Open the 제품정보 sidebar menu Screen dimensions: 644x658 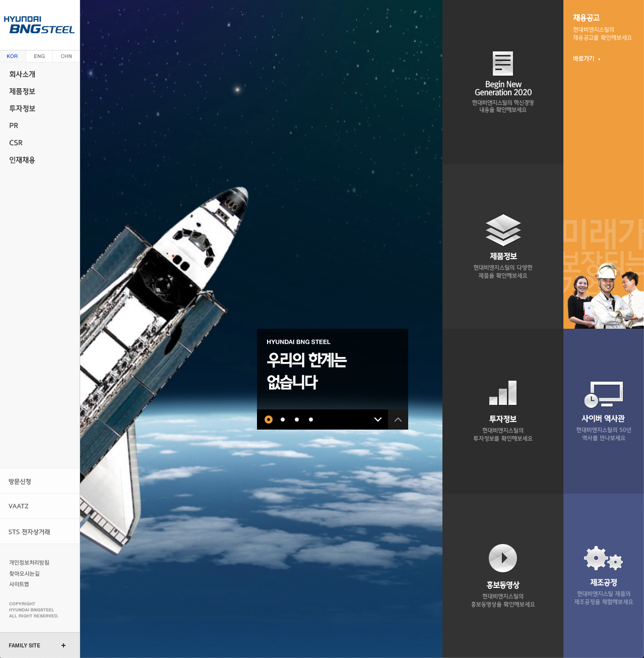click(x=22, y=91)
